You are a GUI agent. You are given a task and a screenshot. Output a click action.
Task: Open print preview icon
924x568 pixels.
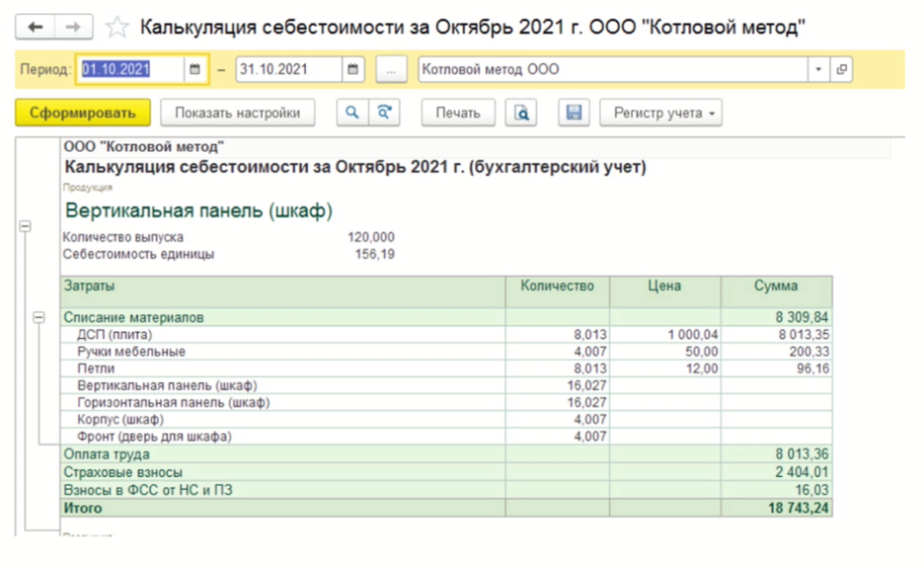pos(522,113)
